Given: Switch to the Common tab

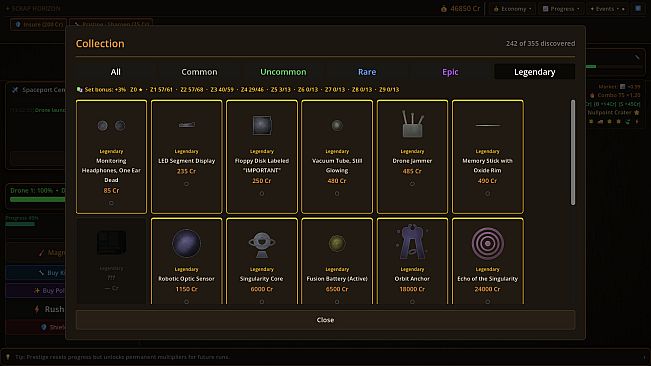Looking at the screenshot, I should 199,72.
